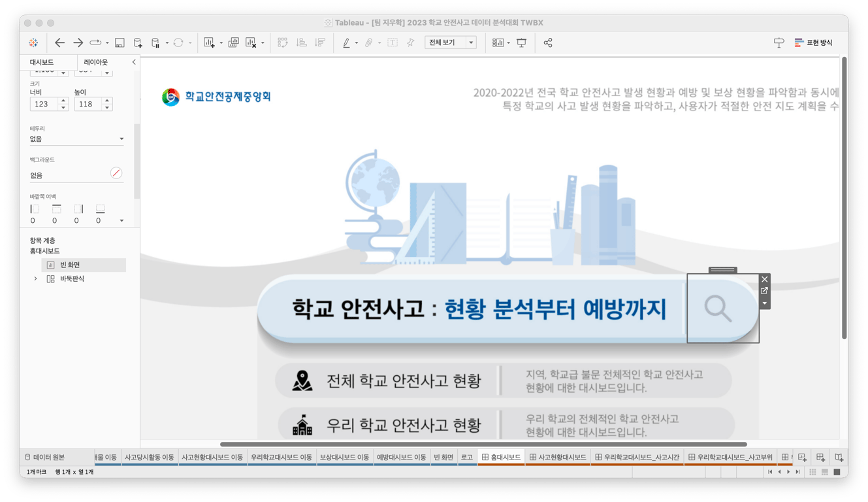Open the 전체 보기 fit dropdown

pos(470,41)
